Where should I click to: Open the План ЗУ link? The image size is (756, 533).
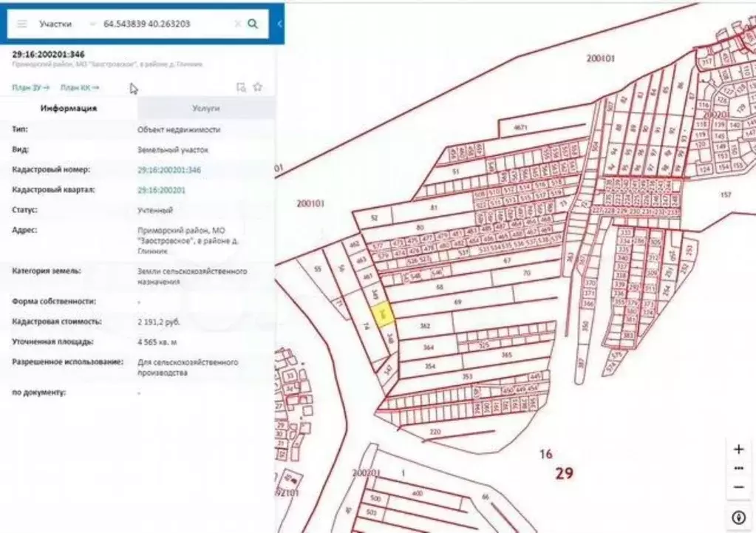(x=30, y=88)
